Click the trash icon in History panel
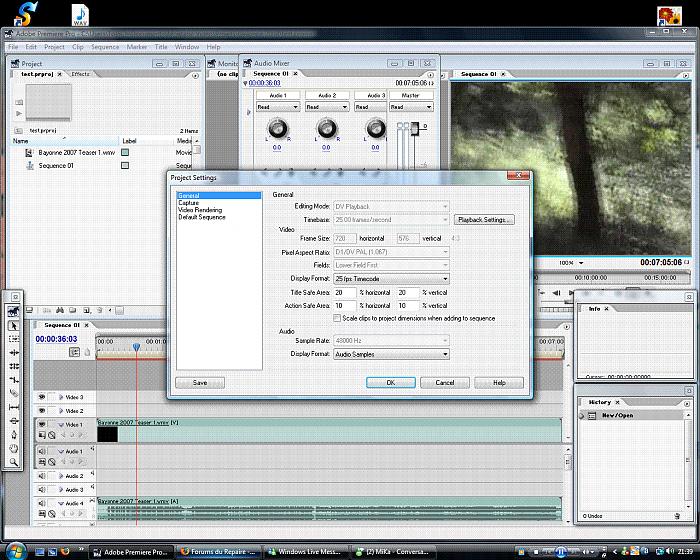700x560 pixels. coord(677,516)
